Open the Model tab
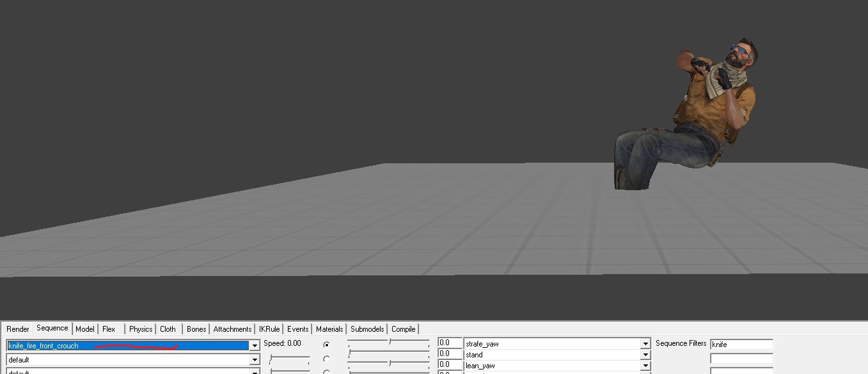This screenshot has width=868, height=374. [84, 329]
